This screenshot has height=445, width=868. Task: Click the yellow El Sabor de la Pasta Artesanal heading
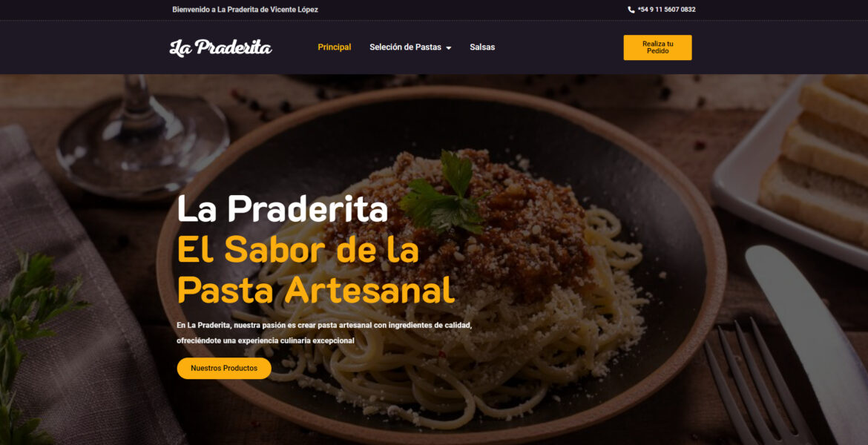click(x=315, y=269)
